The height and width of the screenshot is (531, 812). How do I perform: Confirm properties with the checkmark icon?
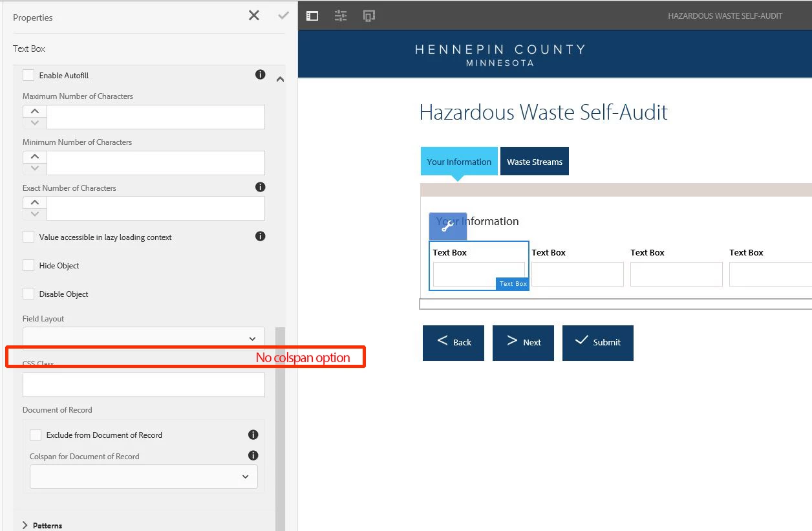(283, 16)
